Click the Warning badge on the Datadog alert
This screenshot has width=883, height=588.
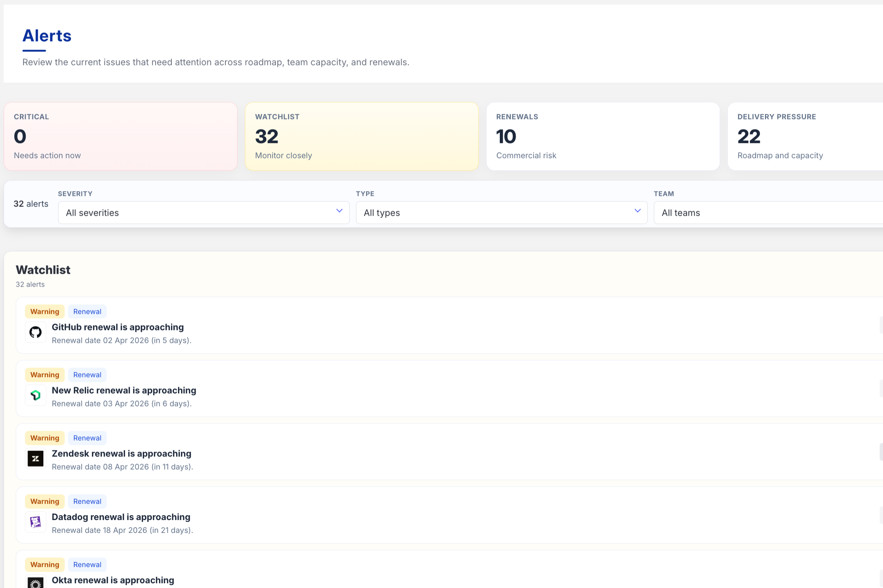(44, 501)
